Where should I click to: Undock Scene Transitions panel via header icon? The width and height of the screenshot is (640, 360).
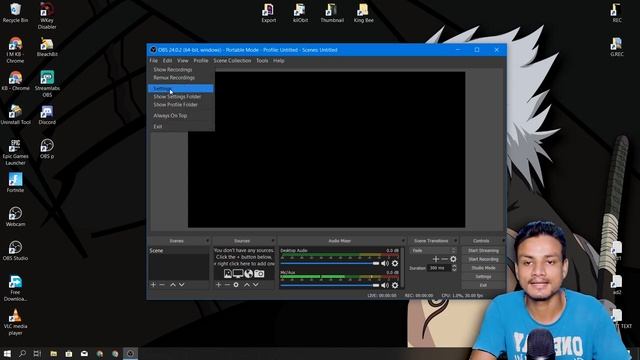click(456, 241)
